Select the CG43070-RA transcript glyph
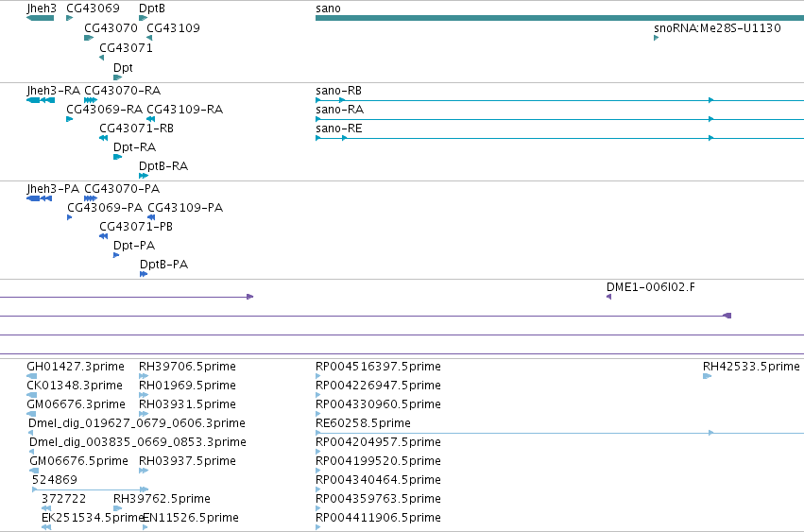 tap(91, 100)
